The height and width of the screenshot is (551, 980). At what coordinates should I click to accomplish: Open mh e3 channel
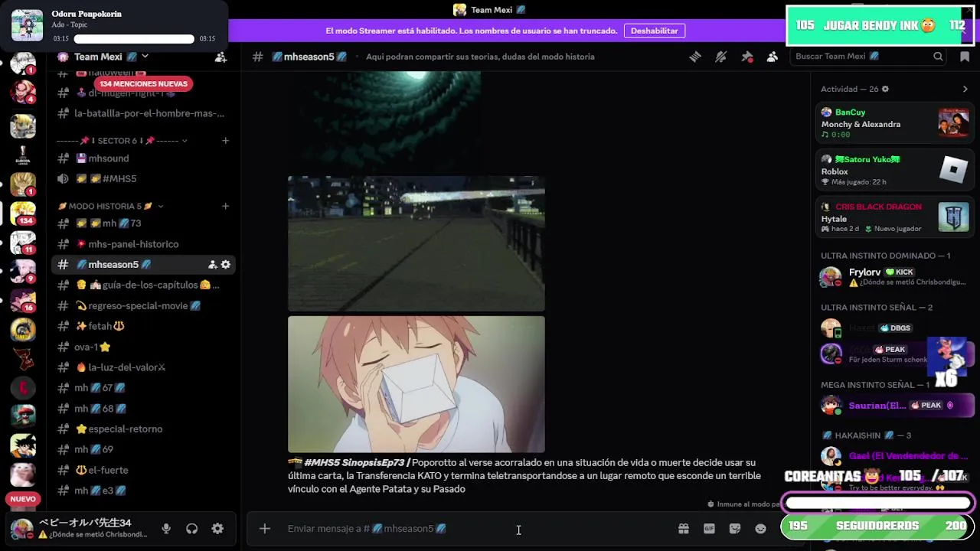click(x=143, y=491)
